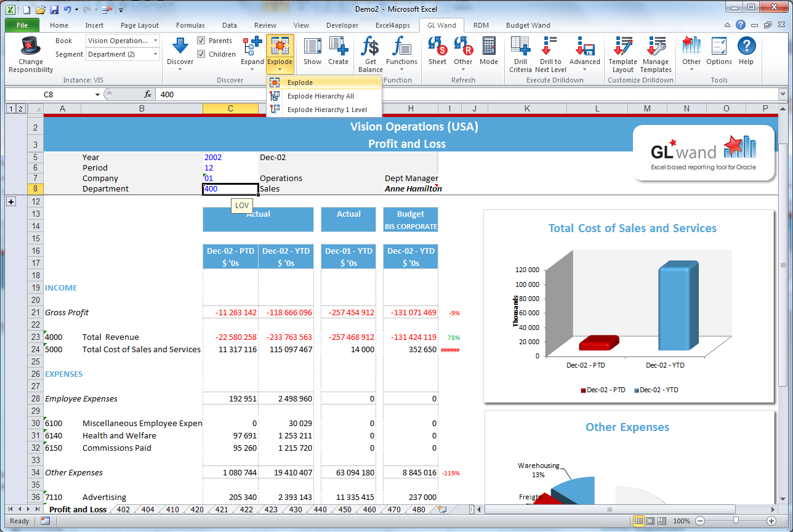793x532 pixels.
Task: Open the 480 worksheet tab
Action: click(x=418, y=509)
